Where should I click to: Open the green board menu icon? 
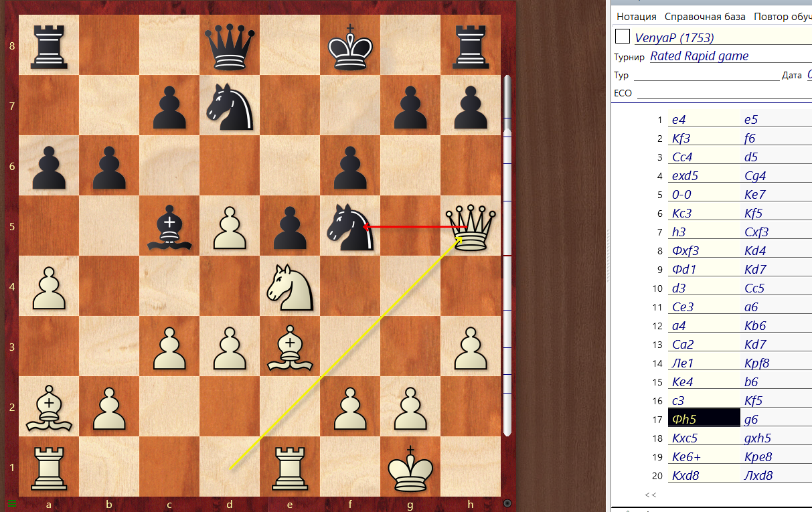[x=11, y=503]
